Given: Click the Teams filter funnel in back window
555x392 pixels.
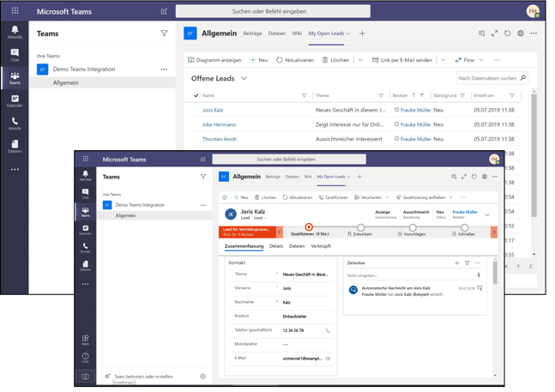Looking at the screenshot, I should coord(164,33).
